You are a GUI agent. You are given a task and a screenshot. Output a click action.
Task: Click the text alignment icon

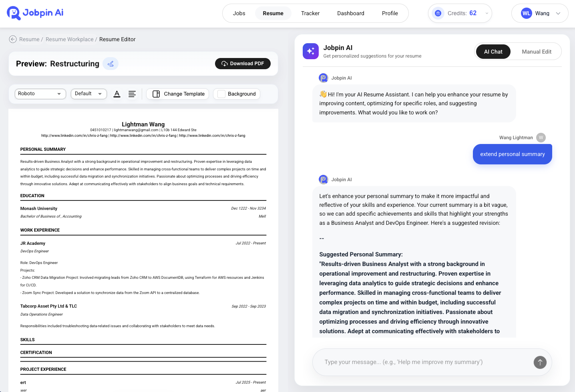(x=132, y=94)
